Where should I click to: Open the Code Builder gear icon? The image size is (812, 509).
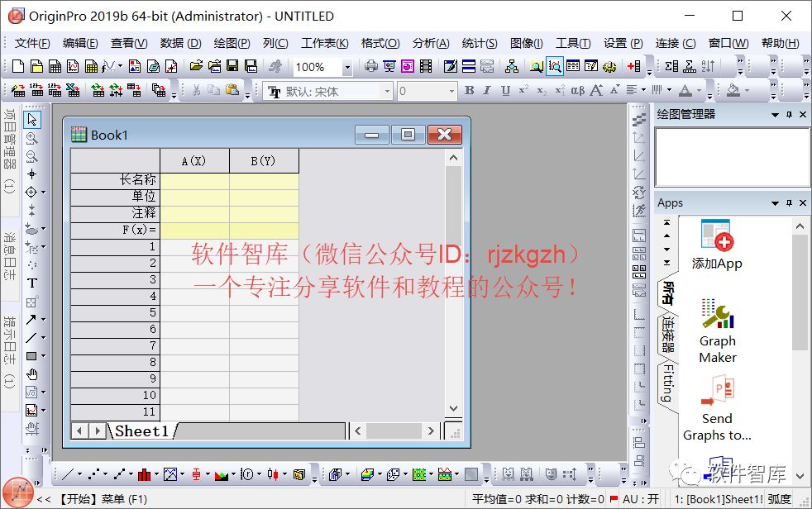point(609,66)
